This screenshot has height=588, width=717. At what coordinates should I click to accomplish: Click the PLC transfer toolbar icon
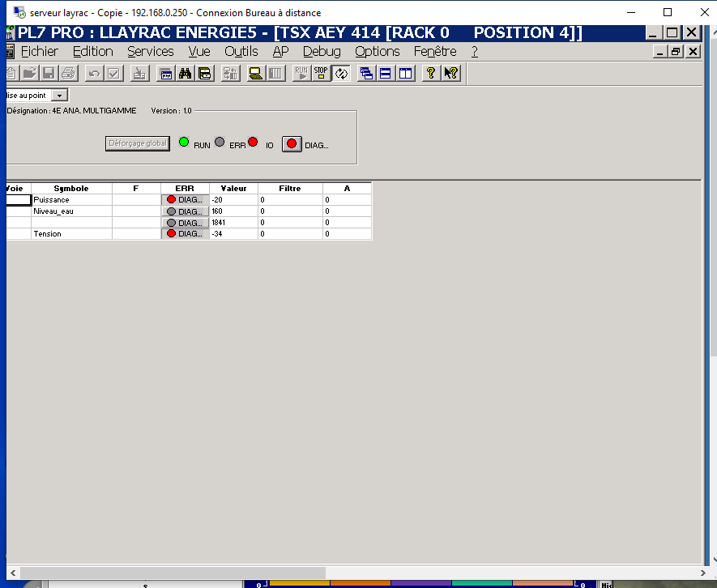pos(230,73)
